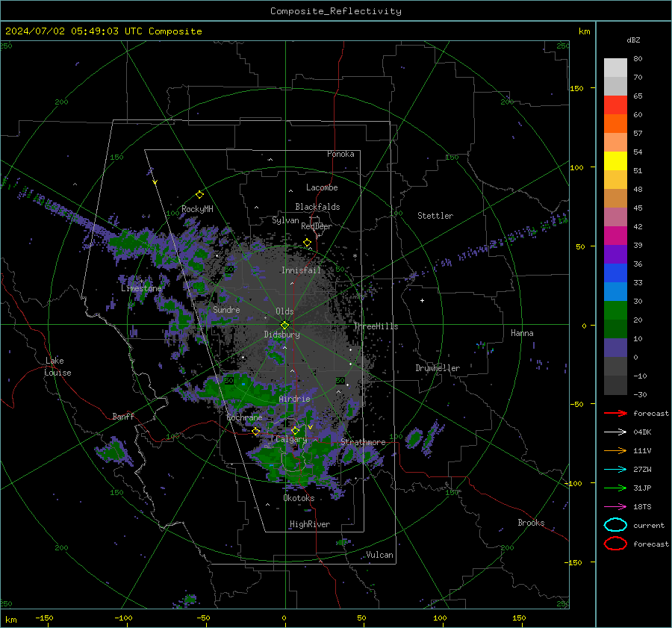Click the 150 tick on right axis
The height and width of the screenshot is (628, 672).
pyautogui.click(x=576, y=88)
